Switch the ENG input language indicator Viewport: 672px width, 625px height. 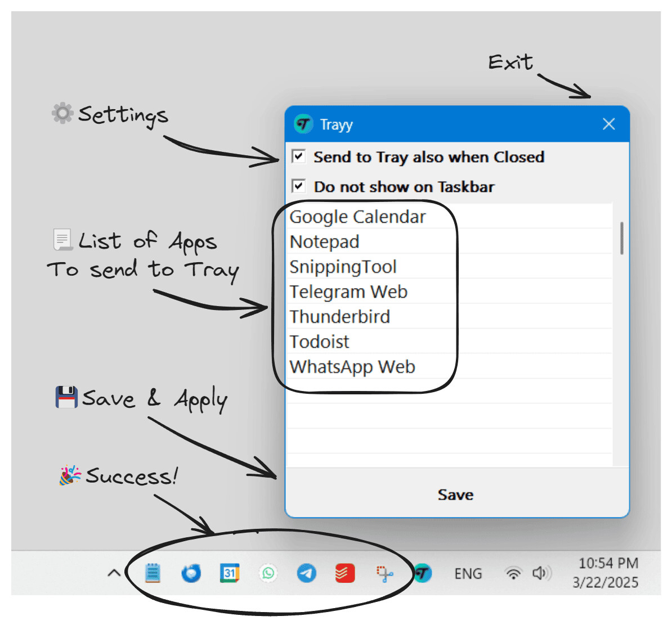click(468, 574)
